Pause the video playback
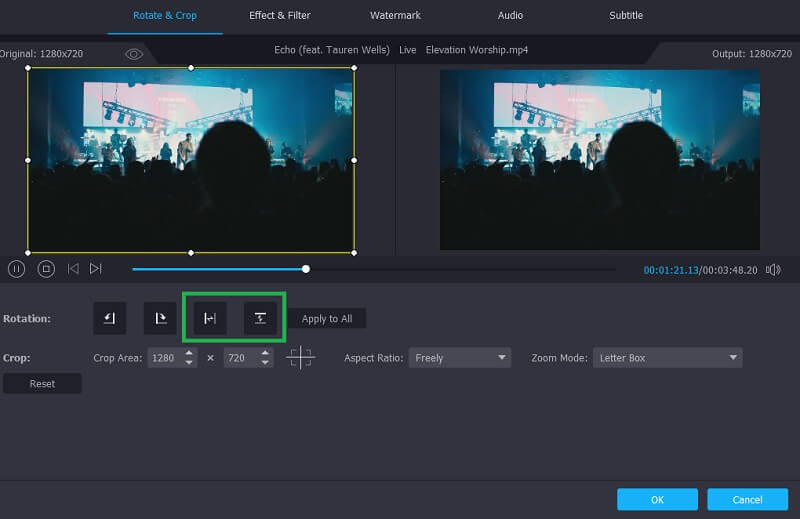 click(16, 268)
